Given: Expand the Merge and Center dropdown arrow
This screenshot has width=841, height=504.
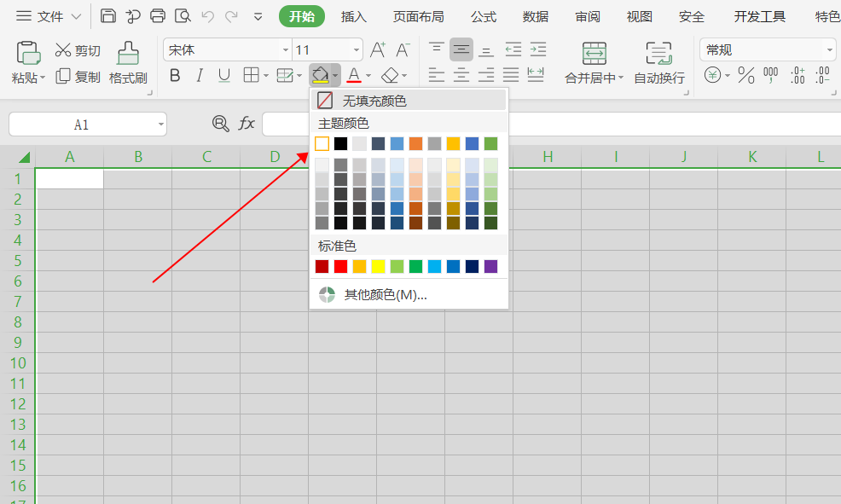Looking at the screenshot, I should click(621, 78).
